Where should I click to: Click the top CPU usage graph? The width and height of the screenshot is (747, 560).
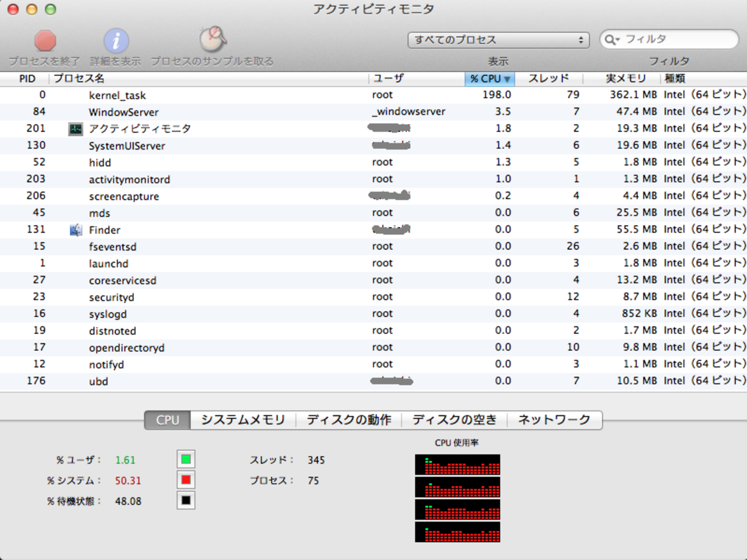[x=457, y=465]
